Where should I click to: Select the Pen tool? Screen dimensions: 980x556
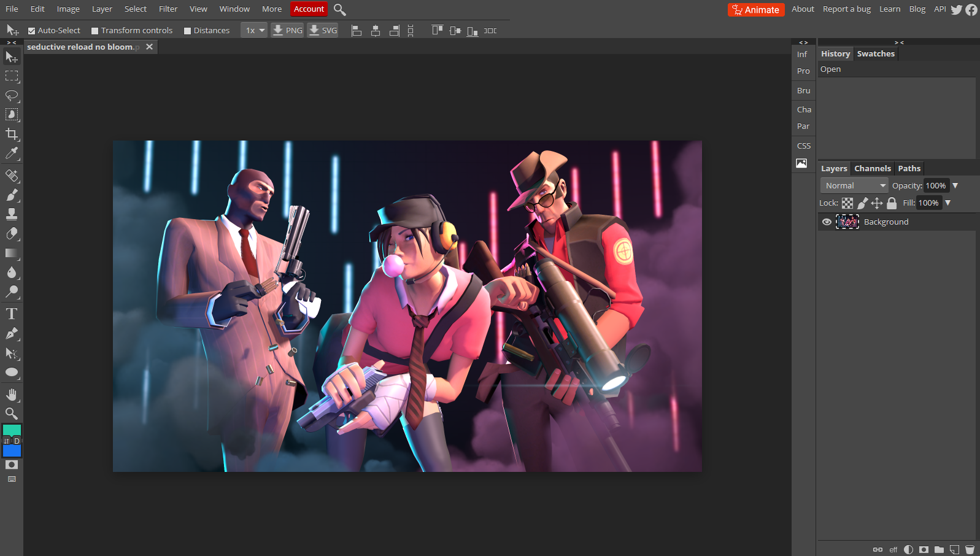[12, 334]
